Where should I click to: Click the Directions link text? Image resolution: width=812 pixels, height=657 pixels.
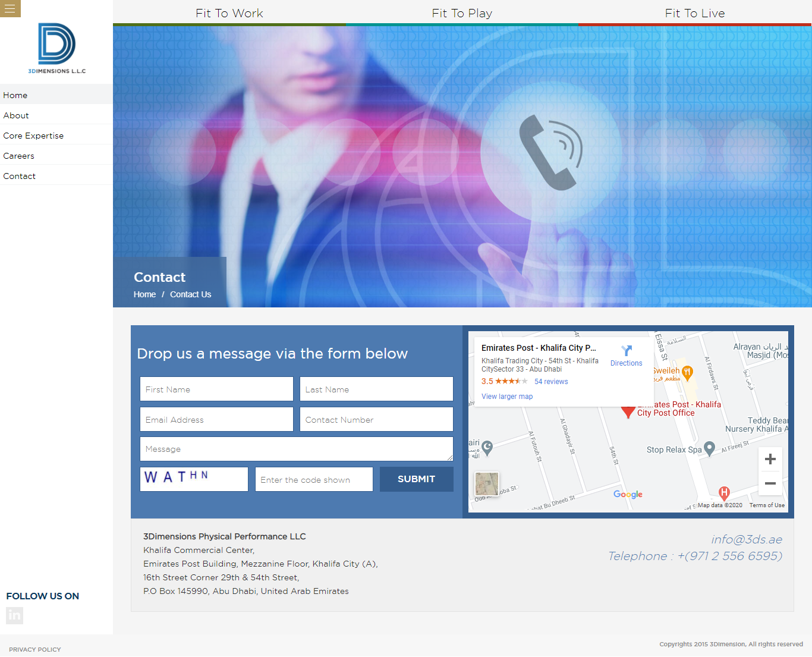point(627,363)
